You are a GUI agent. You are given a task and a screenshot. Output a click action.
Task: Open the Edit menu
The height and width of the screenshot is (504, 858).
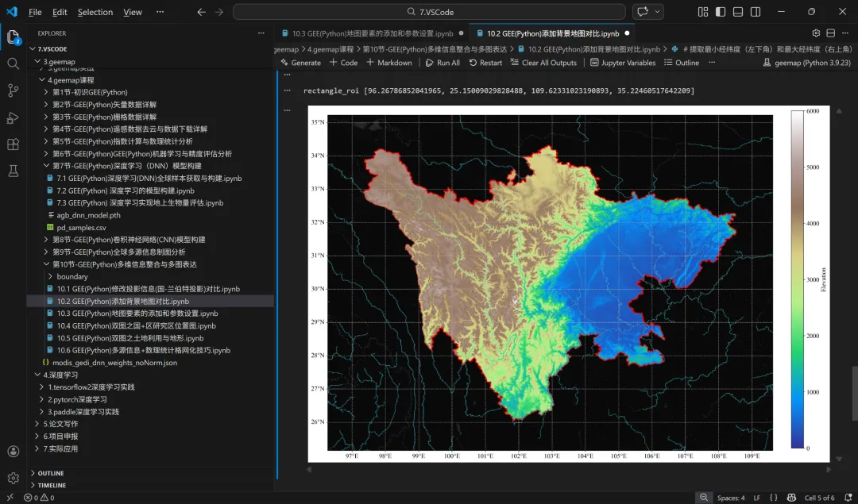60,12
